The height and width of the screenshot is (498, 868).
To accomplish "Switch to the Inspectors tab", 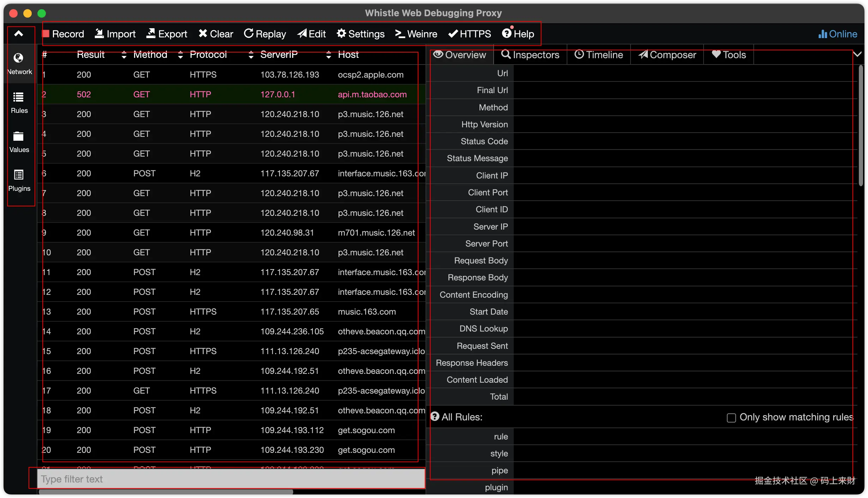I will coord(530,55).
